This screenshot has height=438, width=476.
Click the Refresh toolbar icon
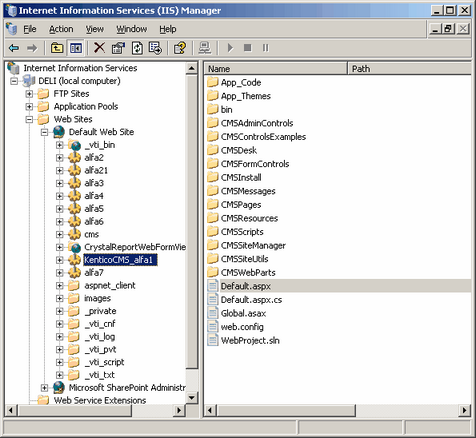click(137, 48)
